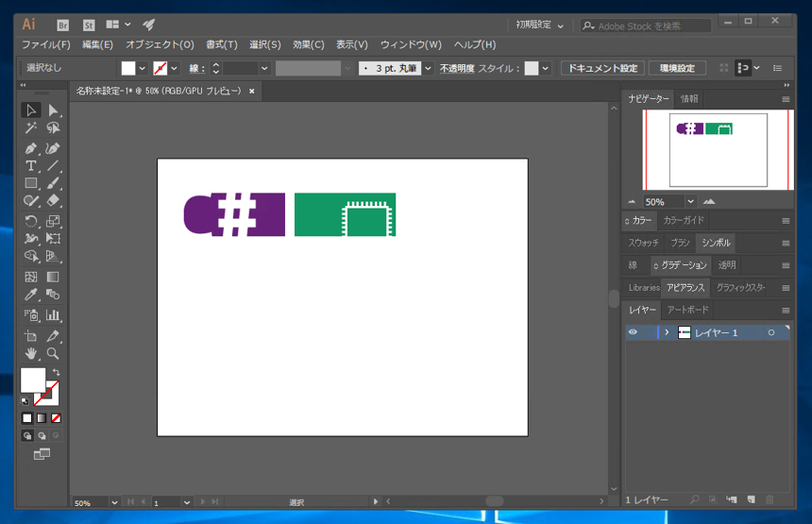The image size is (812, 524).
Task: Select the Zoom tool
Action: [53, 353]
